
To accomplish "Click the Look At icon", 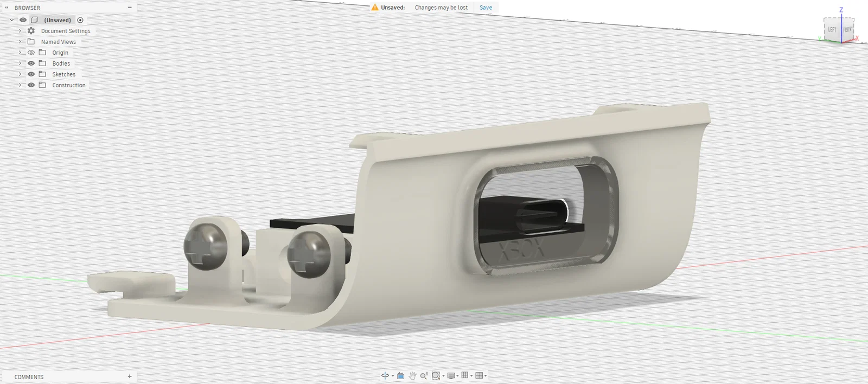I will click(400, 375).
